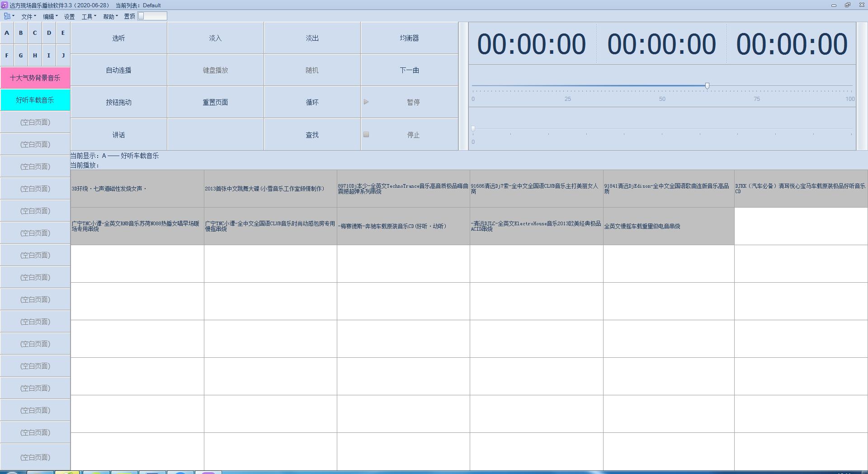Screen dimensions: 868x474
Task: Switch to the pink 十大气势背景音乐 page
Action: (35, 77)
